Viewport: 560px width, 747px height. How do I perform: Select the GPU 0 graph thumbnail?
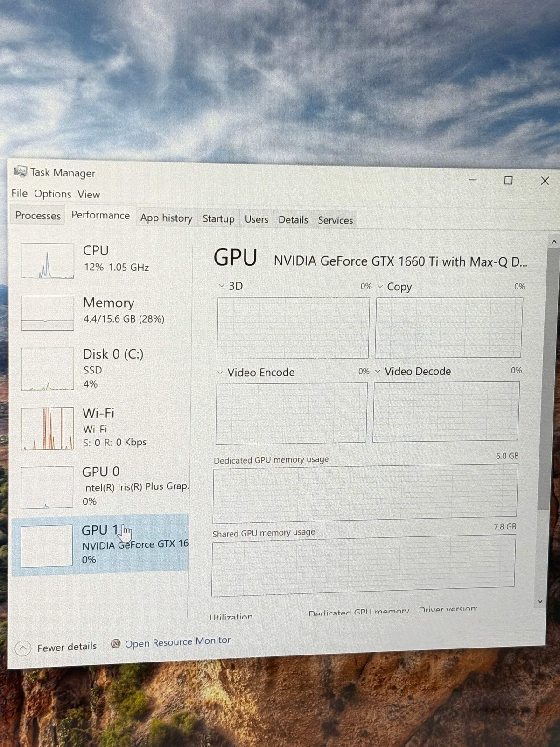click(x=47, y=487)
